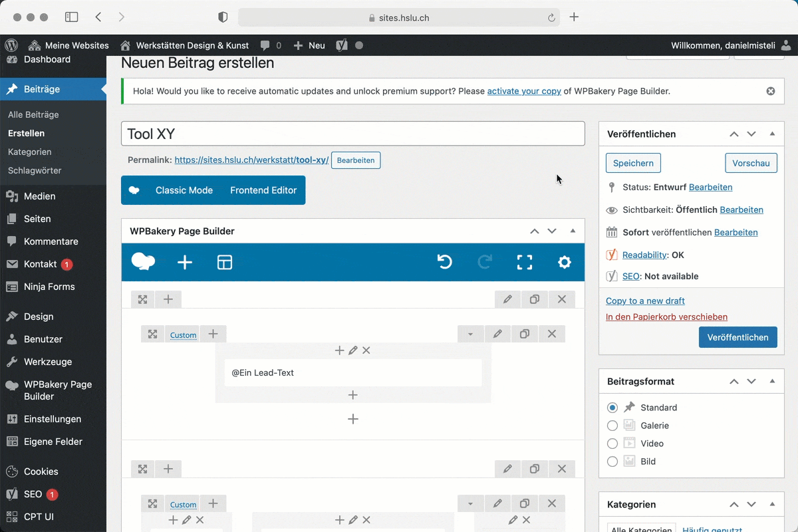Screen dimensions: 798x532
Task: Collapse the Beitragsformat panel triangle
Action: 772,381
